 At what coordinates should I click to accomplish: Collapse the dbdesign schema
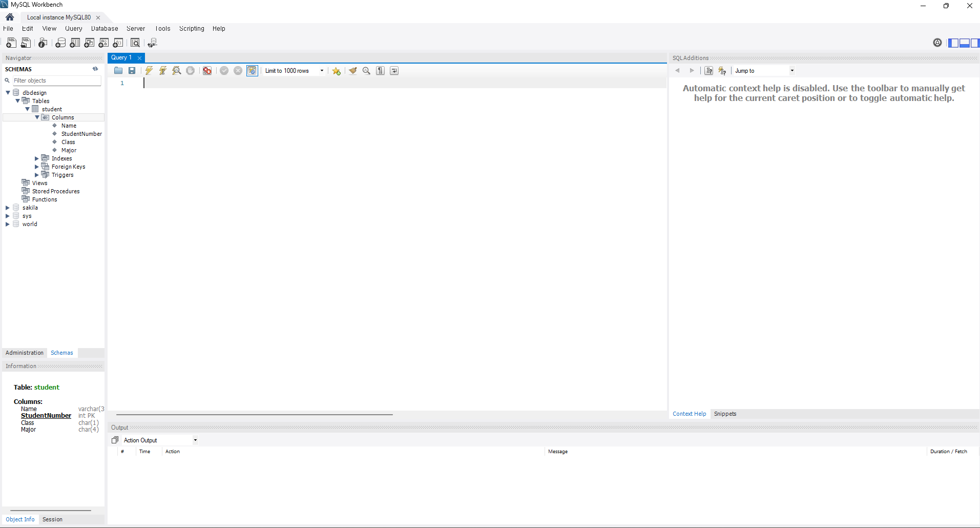[x=8, y=93]
